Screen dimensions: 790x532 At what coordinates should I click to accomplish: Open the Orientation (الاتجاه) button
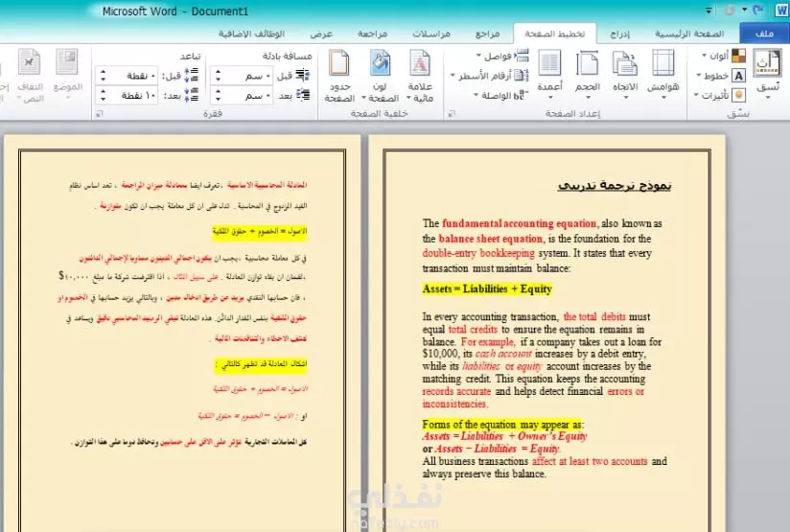click(x=625, y=73)
